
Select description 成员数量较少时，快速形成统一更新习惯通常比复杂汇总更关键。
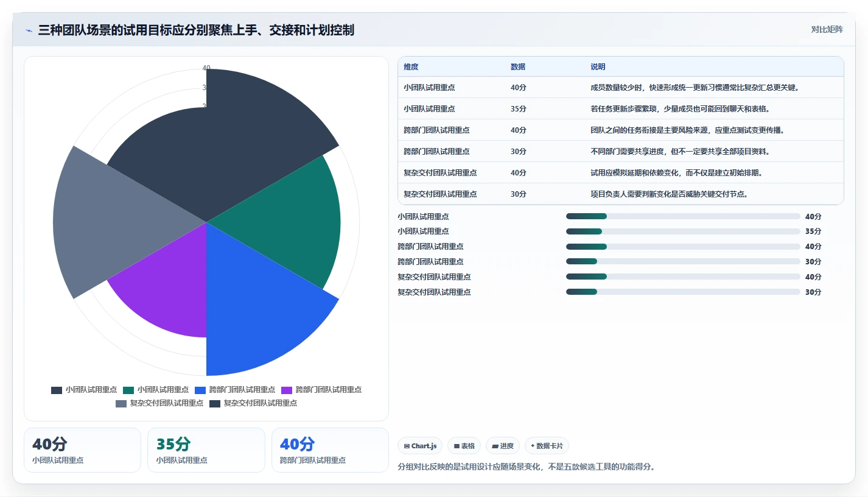pos(695,88)
